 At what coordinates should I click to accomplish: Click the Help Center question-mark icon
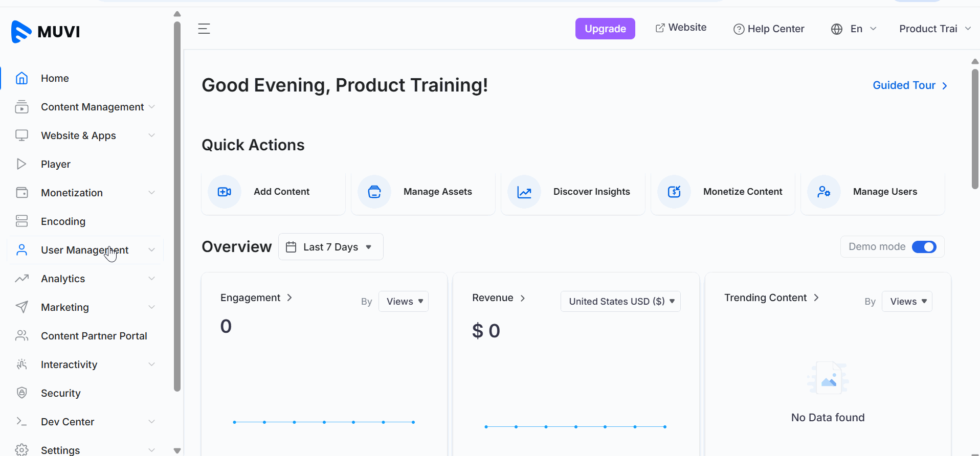click(739, 29)
